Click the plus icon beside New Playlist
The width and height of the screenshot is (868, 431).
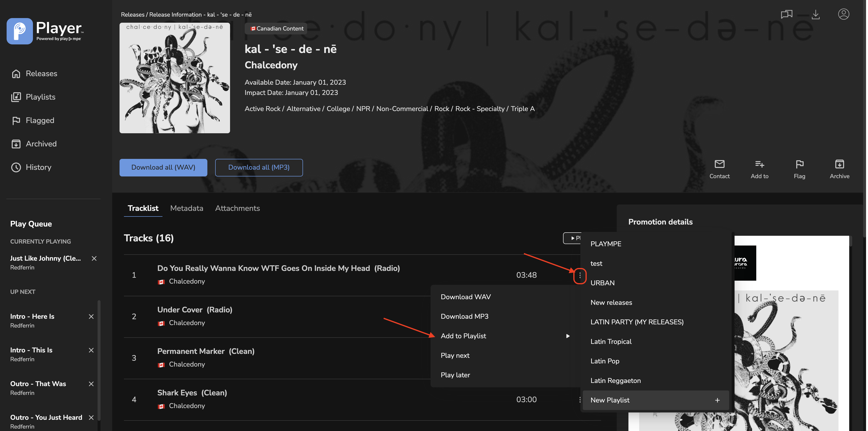[x=717, y=400]
